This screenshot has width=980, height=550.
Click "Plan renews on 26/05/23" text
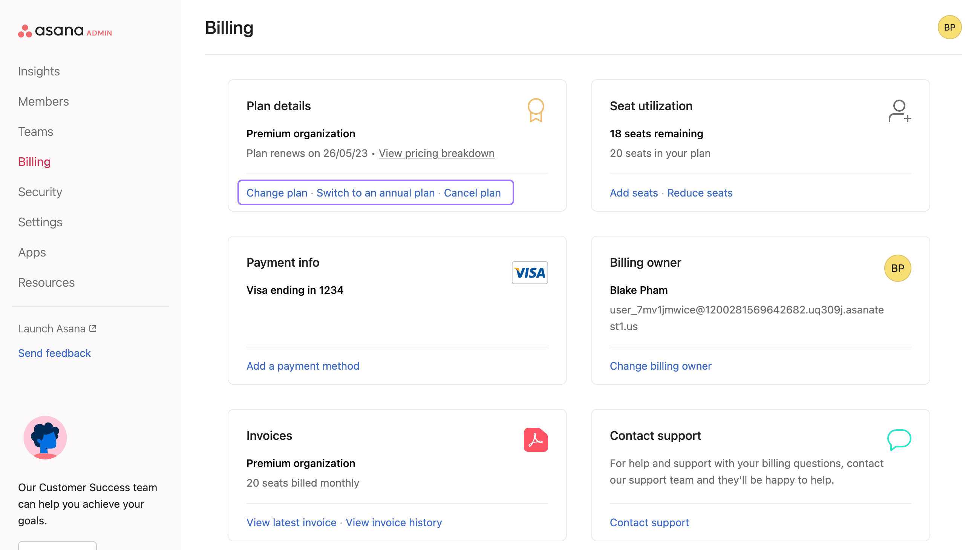(307, 153)
